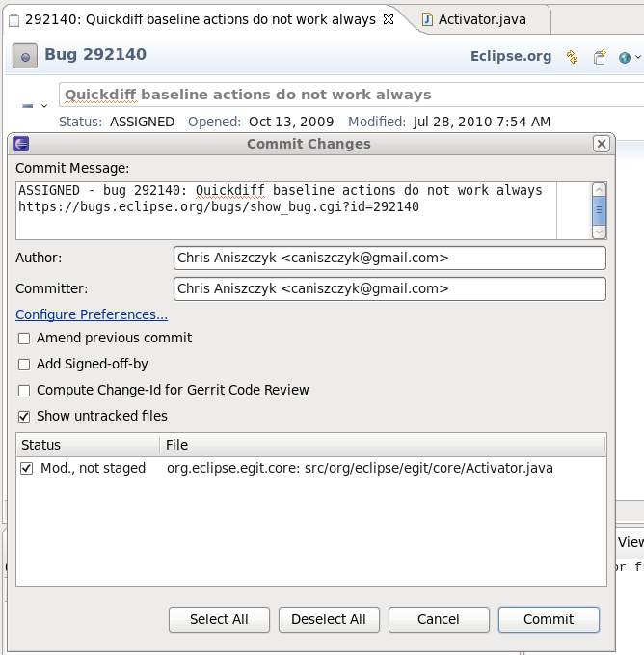Enable Compute Change-Id for Gerrit Code Review
Screen dimensions: 644x655
point(24,391)
